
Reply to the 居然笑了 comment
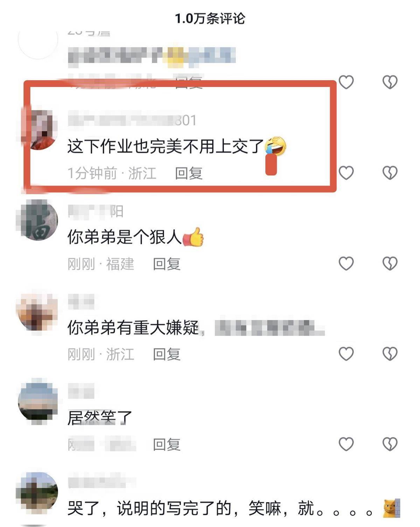167,445
